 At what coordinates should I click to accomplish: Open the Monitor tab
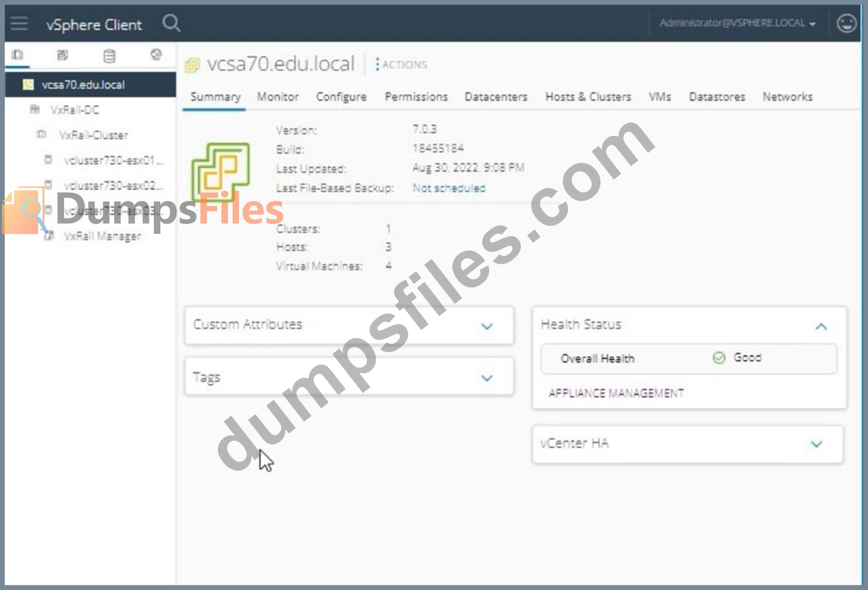pos(278,97)
